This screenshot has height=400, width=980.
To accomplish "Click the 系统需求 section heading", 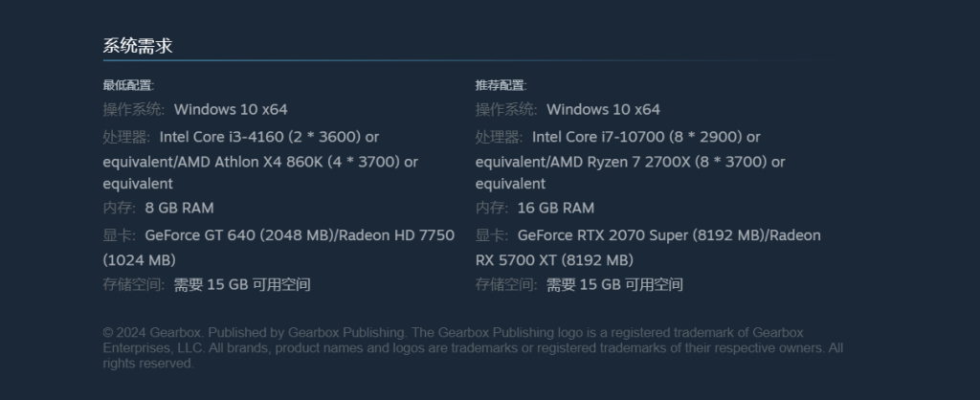I will tap(138, 46).
